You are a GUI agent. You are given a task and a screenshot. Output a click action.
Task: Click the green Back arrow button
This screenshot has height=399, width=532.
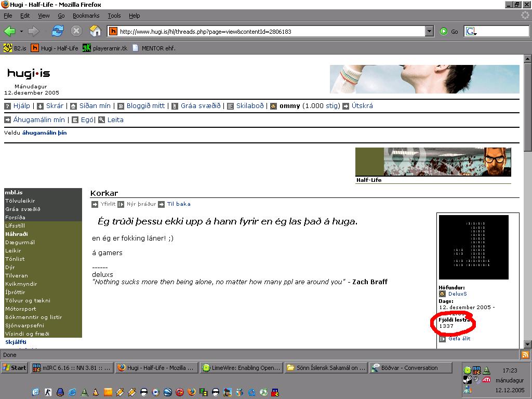(10, 32)
